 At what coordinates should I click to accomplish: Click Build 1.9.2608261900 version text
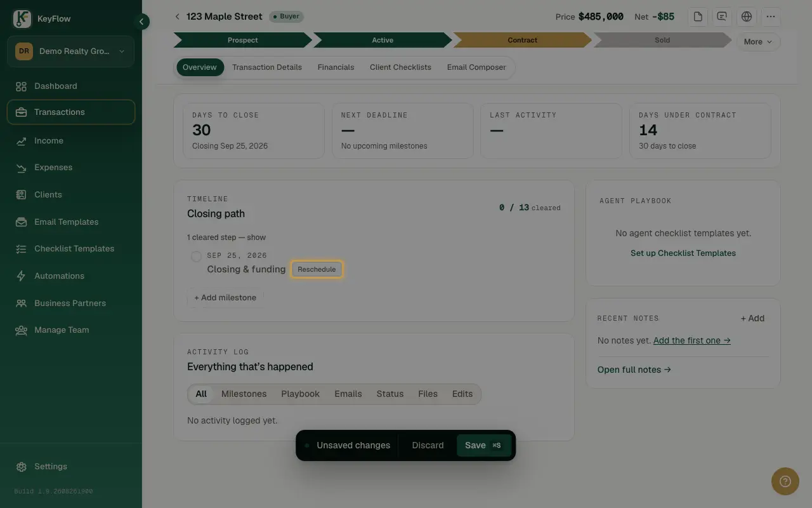click(x=53, y=491)
